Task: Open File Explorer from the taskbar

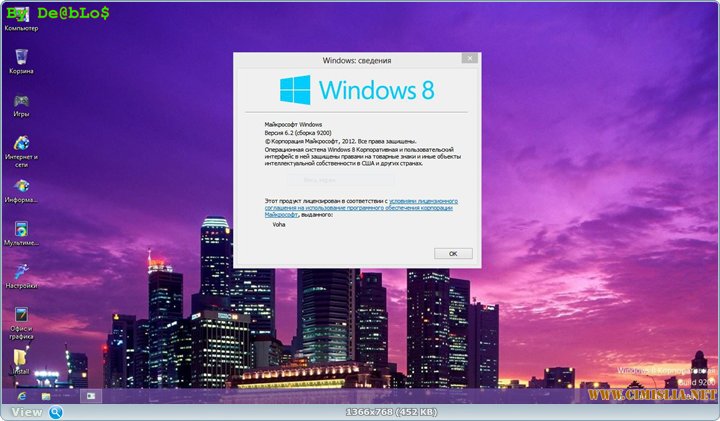Action: 46,396
